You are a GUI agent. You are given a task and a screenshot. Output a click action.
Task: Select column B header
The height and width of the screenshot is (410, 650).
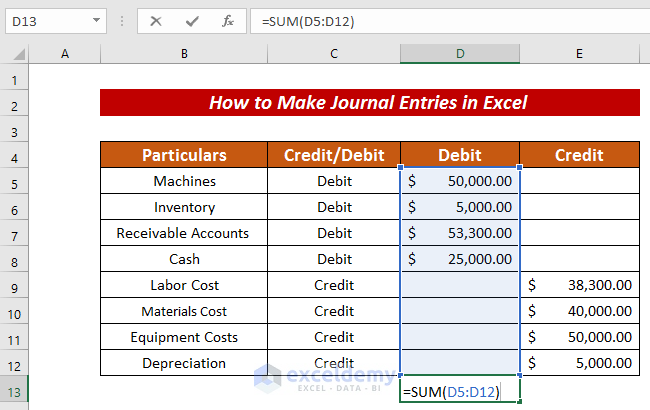pos(184,54)
